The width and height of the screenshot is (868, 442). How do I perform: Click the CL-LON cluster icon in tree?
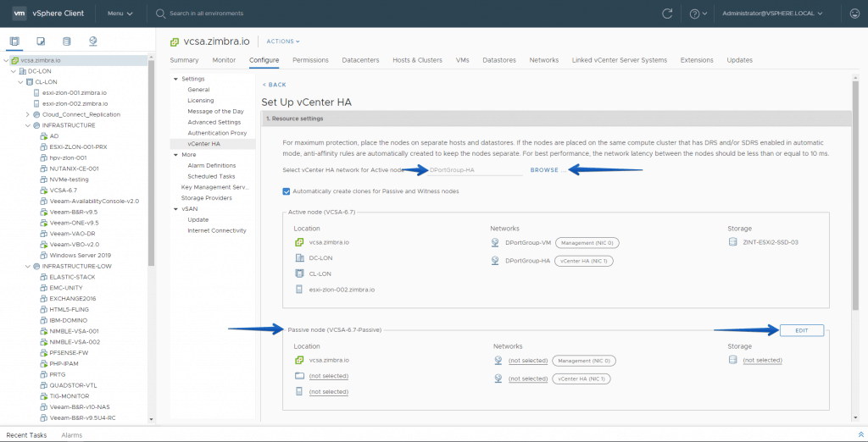coord(30,82)
